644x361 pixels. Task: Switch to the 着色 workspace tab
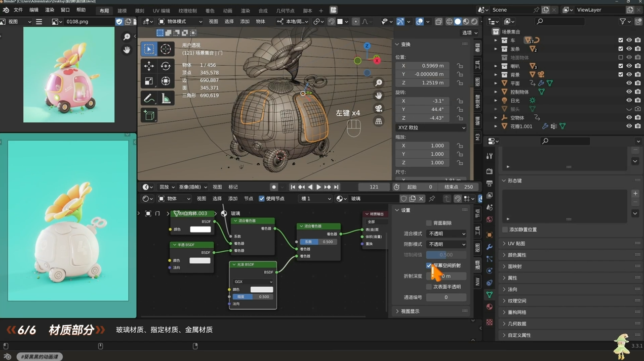click(x=210, y=11)
